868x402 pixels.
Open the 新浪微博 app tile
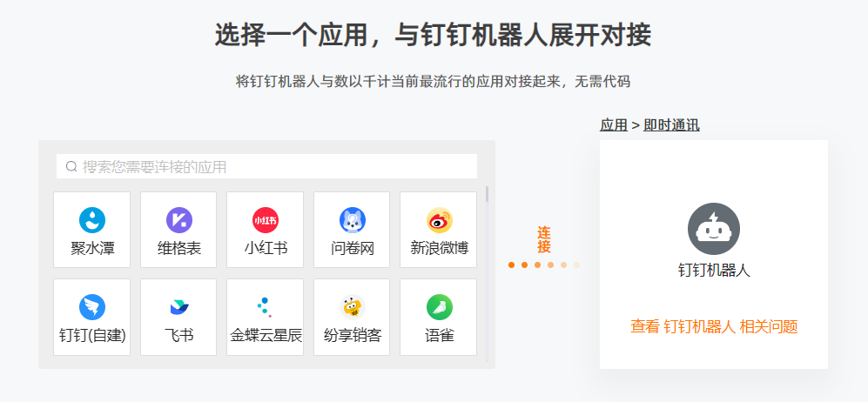439,230
